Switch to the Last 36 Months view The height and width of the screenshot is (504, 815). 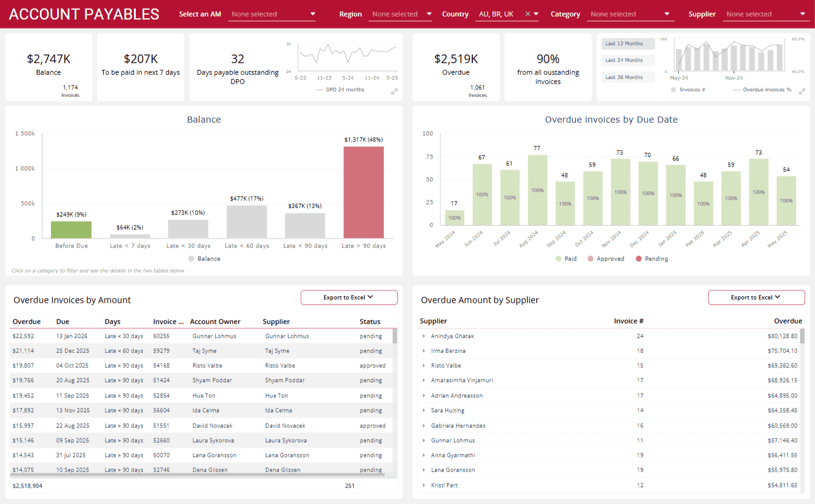point(627,77)
